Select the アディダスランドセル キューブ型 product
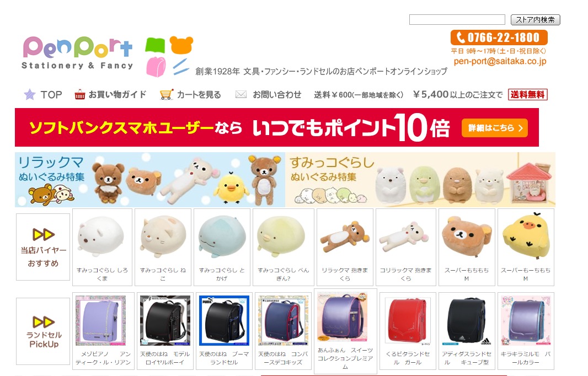 pyautogui.click(x=467, y=331)
